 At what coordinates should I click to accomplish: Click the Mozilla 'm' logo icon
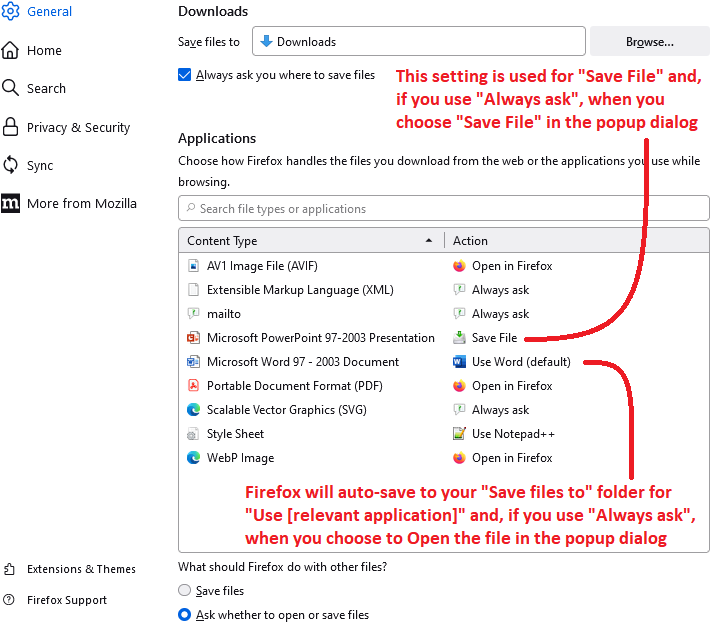[x=10, y=203]
